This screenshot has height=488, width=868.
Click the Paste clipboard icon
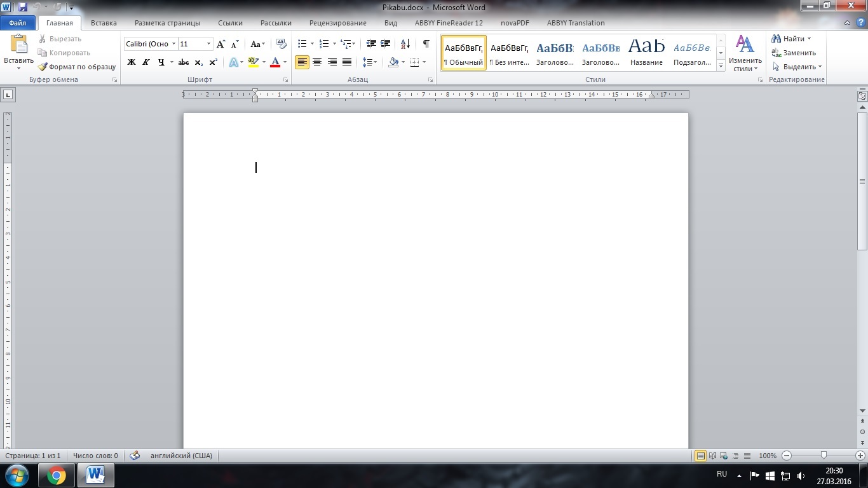click(x=18, y=44)
